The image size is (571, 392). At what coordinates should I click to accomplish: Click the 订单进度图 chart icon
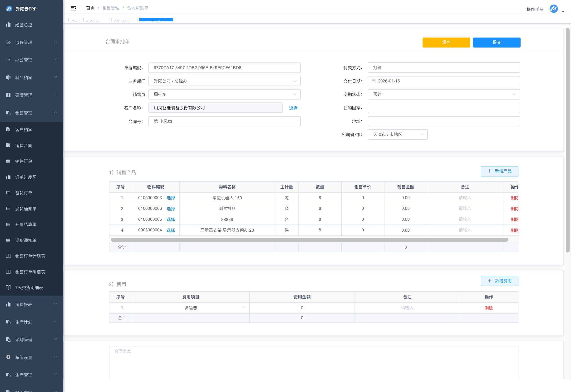[8, 177]
